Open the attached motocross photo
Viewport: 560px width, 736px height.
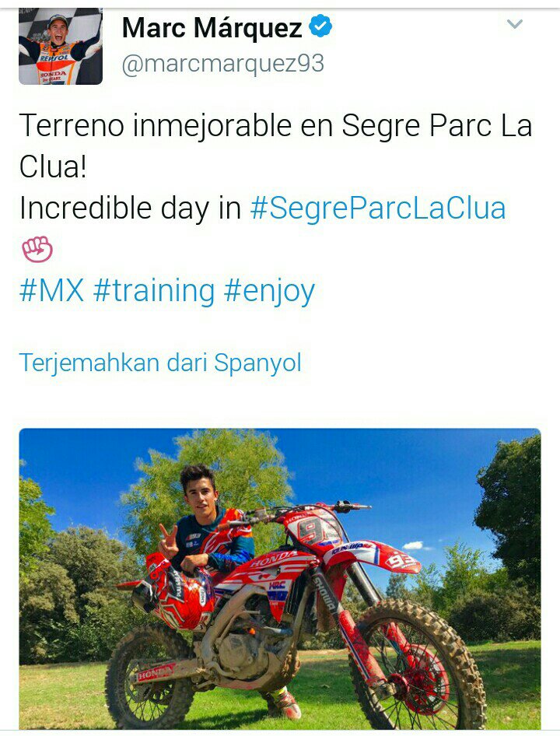point(280,579)
